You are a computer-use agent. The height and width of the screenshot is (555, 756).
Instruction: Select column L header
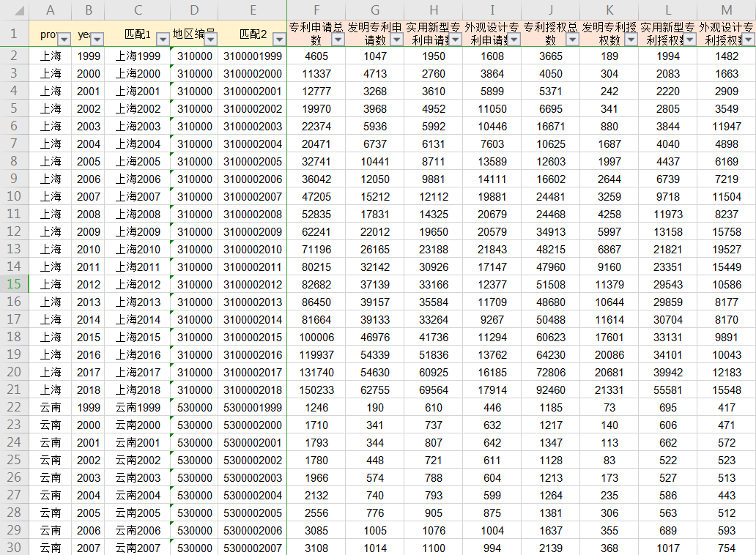tap(668, 10)
